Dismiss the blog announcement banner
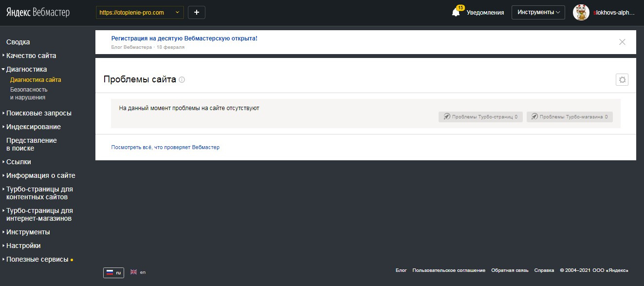Screen dimensions: 644x286 click(x=622, y=42)
